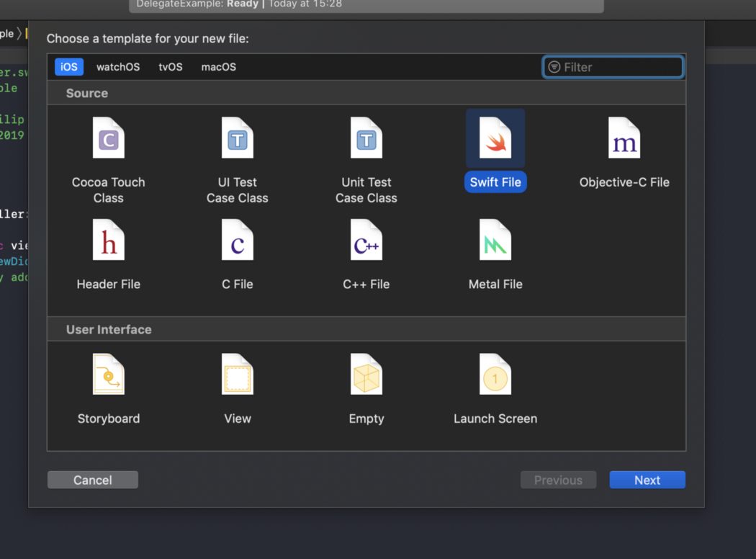Switch to the watchOS platform tab
This screenshot has width=756, height=559.
tap(118, 67)
